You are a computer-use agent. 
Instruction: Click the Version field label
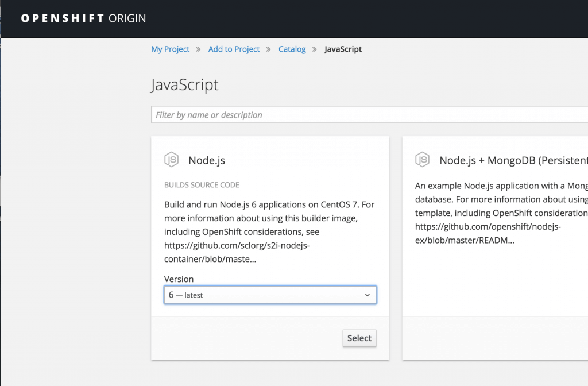pos(179,279)
